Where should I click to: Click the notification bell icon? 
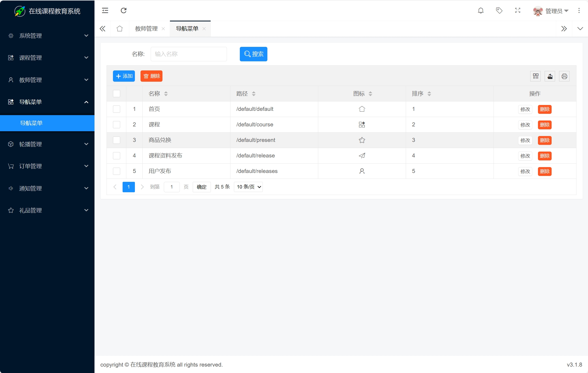[x=481, y=11]
